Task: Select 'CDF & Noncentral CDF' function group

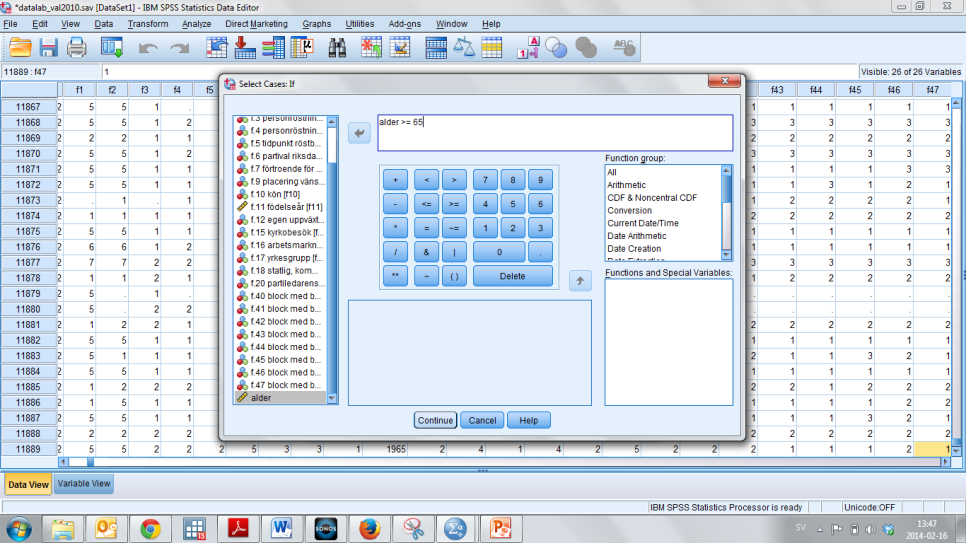Action: [x=652, y=198]
